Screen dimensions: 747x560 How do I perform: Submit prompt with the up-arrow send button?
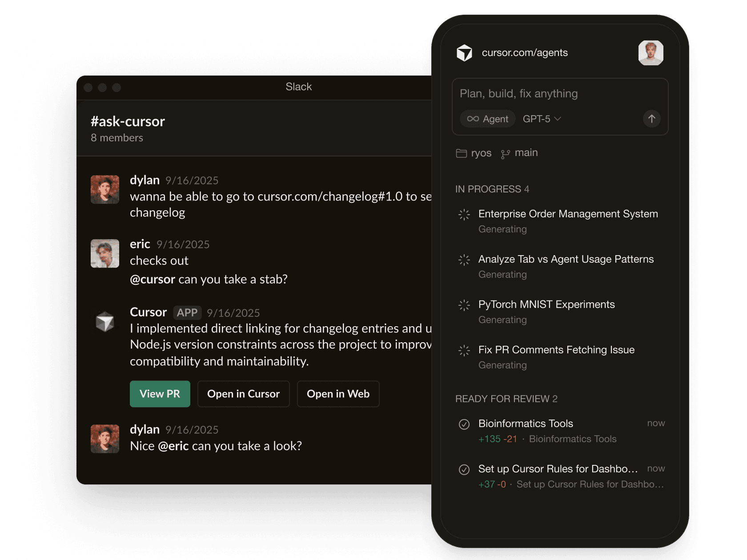pos(651,119)
